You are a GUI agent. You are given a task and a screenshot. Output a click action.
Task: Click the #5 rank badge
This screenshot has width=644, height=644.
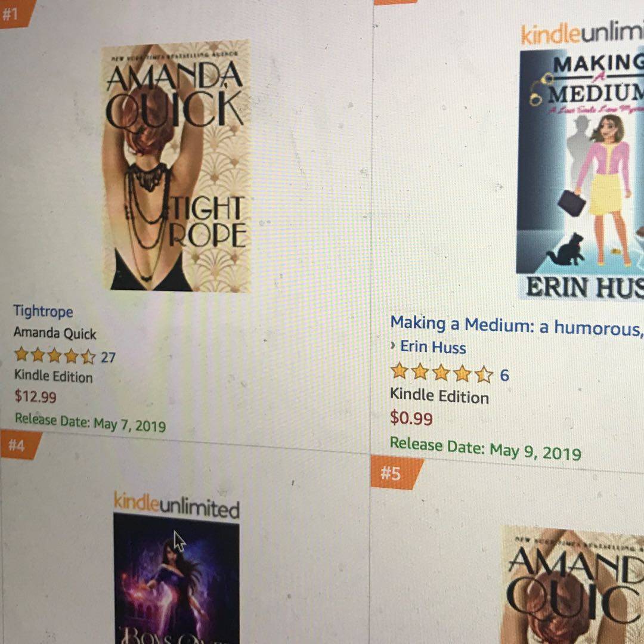(x=395, y=473)
